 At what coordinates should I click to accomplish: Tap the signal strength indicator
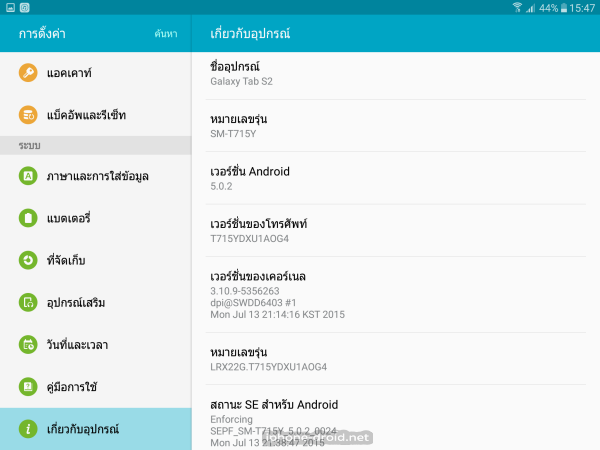click(530, 8)
